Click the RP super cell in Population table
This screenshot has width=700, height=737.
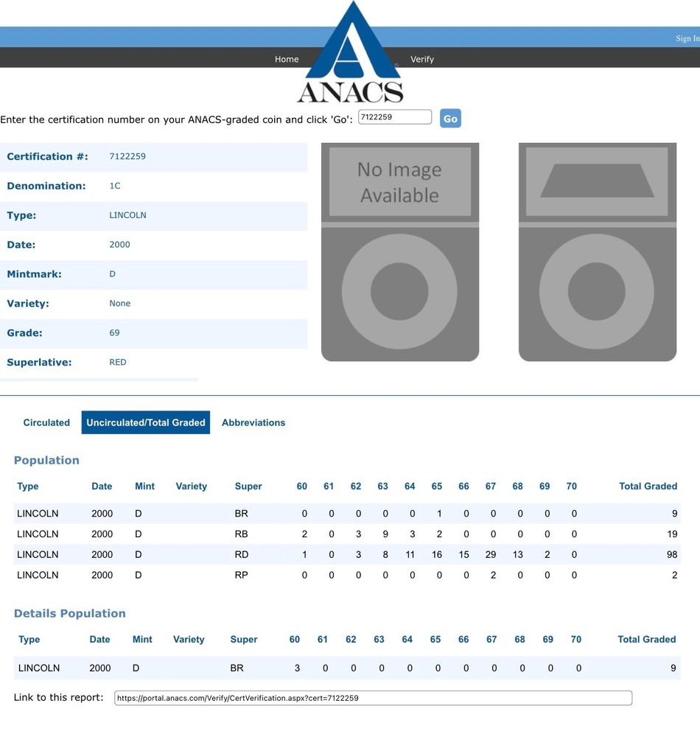click(241, 575)
